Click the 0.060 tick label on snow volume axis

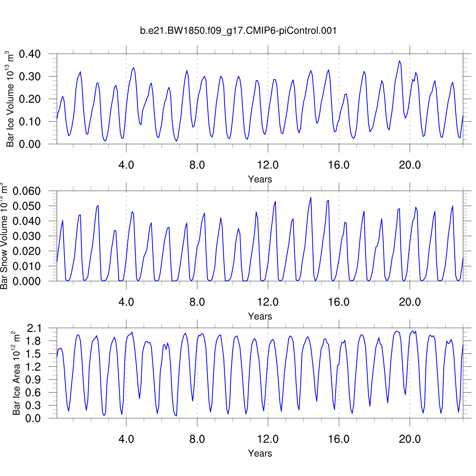[x=27, y=191]
